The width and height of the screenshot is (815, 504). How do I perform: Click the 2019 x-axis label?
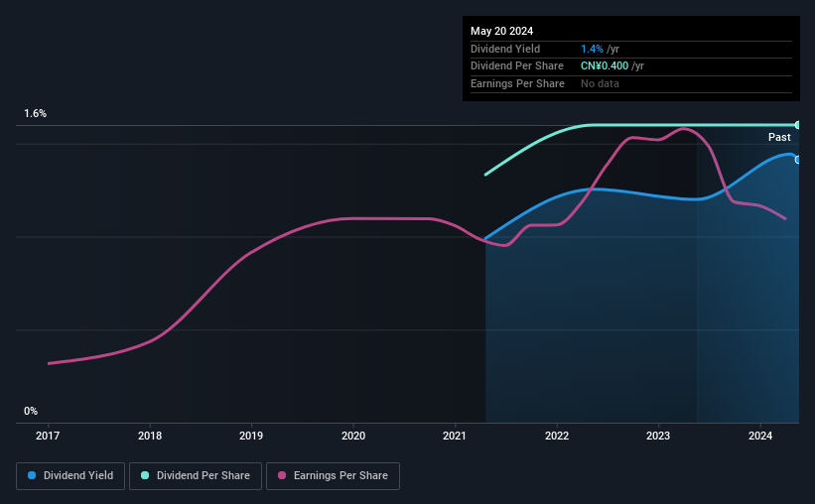(x=251, y=436)
